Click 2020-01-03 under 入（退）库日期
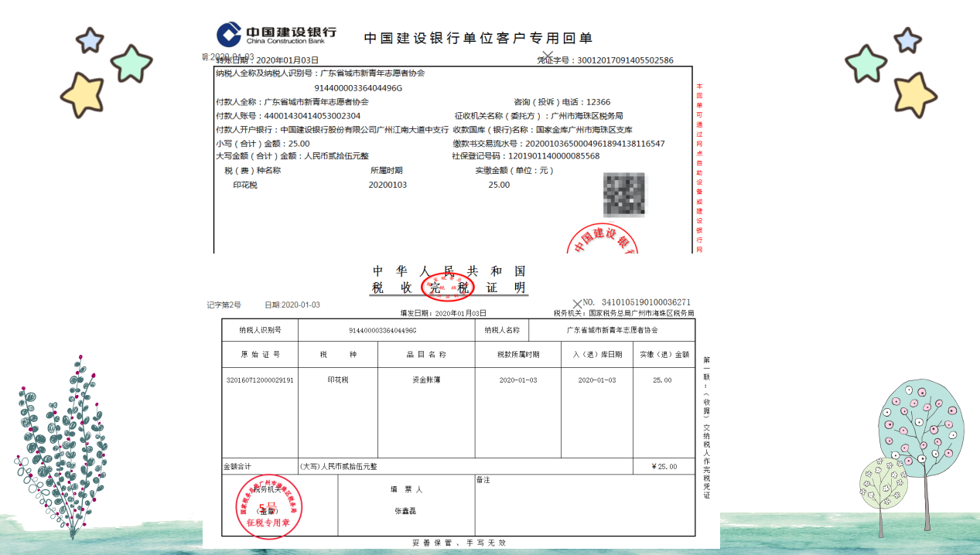Image resolution: width=980 pixels, height=555 pixels. point(597,380)
